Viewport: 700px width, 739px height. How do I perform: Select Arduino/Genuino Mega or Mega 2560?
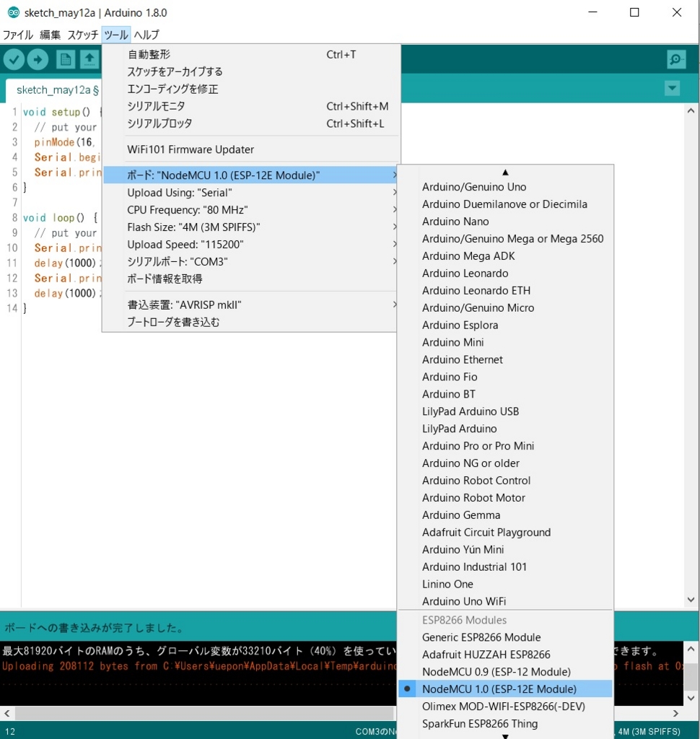[505, 238]
